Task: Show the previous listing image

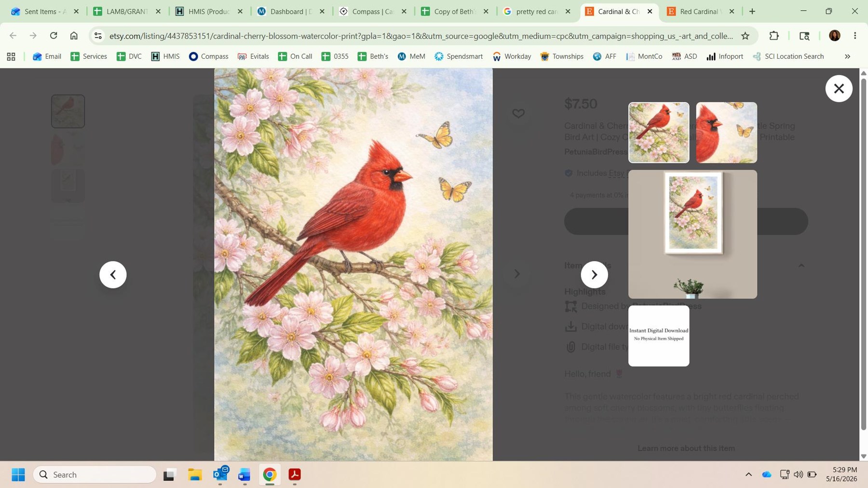Action: [x=113, y=274]
